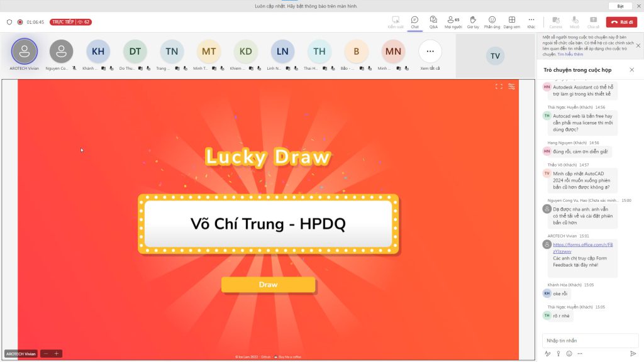Screen dimensions: 644x362
Task: Click the TRỰC TIẾP live badge
Action: (x=70, y=22)
